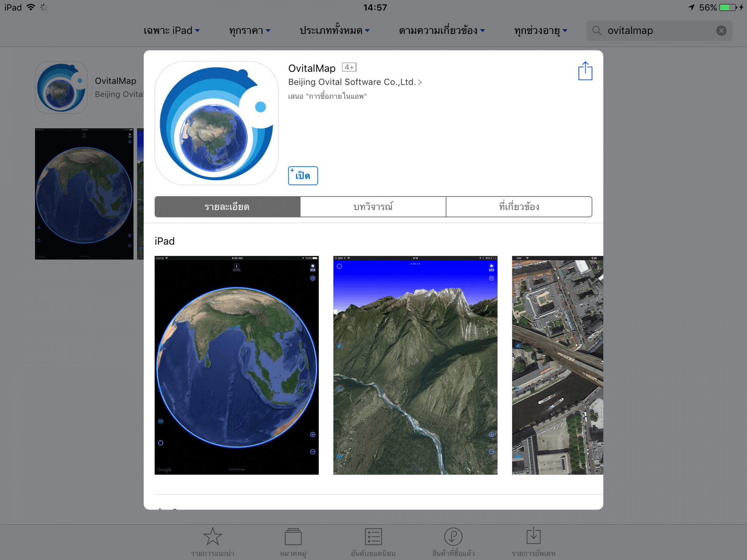Open the หมวดหมู่ categories tab
This screenshot has height=560, width=747.
293,542
